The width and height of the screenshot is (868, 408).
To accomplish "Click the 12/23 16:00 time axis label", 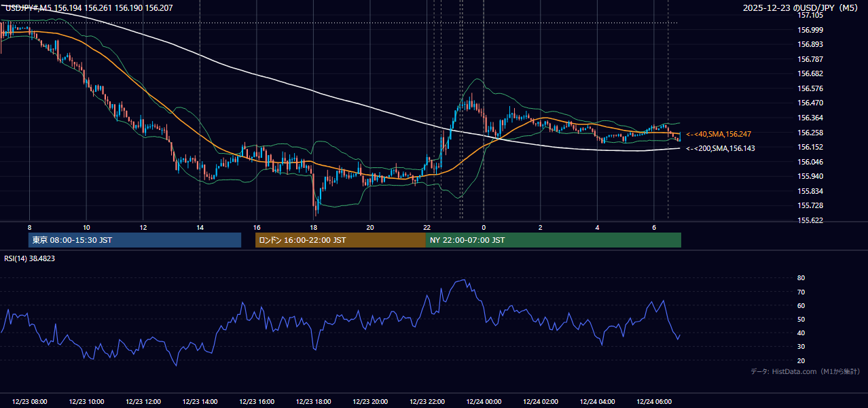I will pyautogui.click(x=256, y=402).
